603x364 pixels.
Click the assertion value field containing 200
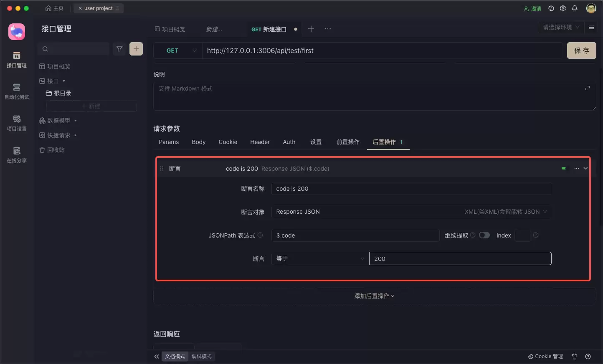click(460, 258)
